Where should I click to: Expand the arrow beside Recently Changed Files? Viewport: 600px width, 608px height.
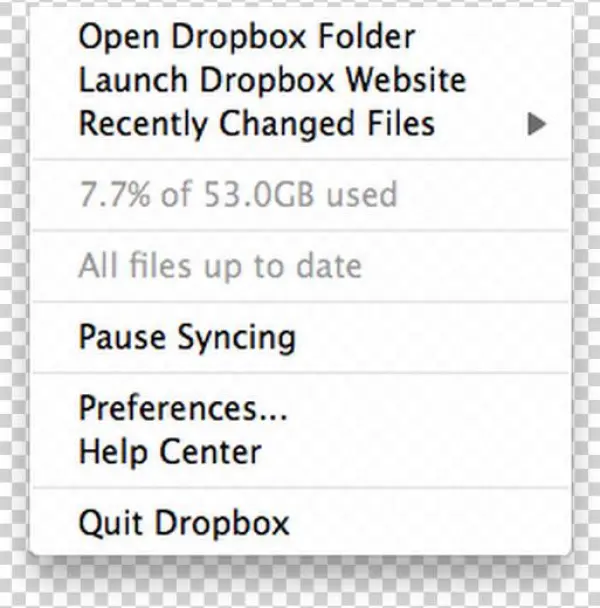point(538,125)
